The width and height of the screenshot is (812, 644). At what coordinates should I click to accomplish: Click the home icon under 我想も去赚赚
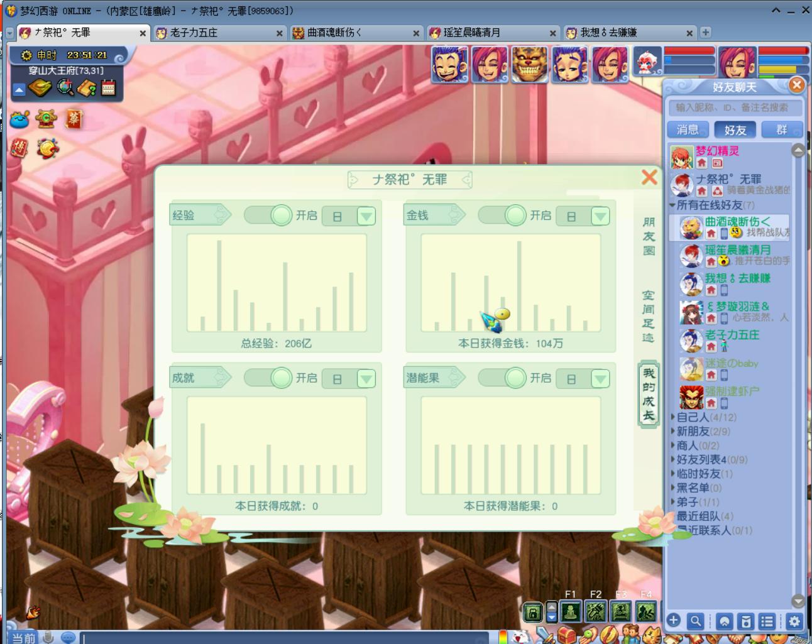711,290
